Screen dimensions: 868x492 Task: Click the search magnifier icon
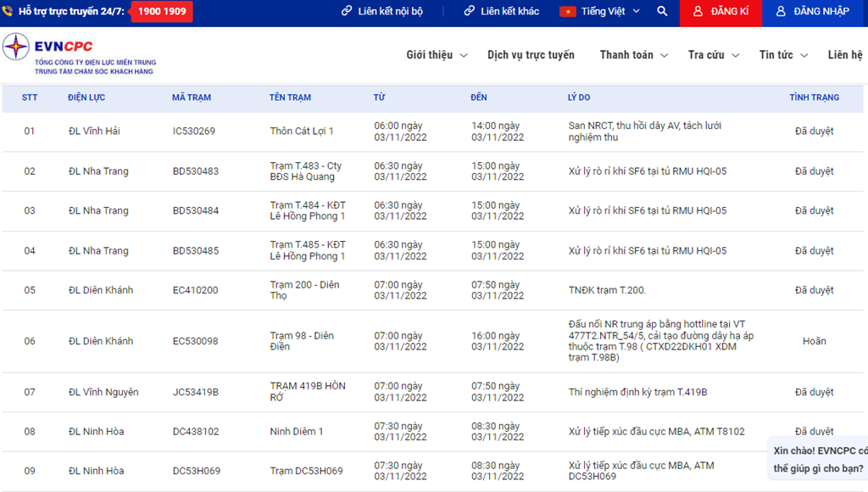coord(662,12)
